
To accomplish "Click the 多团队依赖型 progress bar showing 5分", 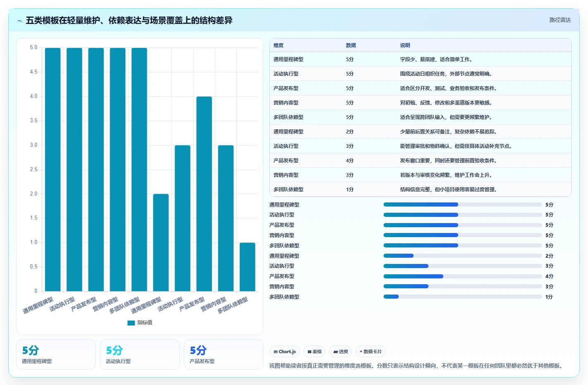I will (x=463, y=245).
